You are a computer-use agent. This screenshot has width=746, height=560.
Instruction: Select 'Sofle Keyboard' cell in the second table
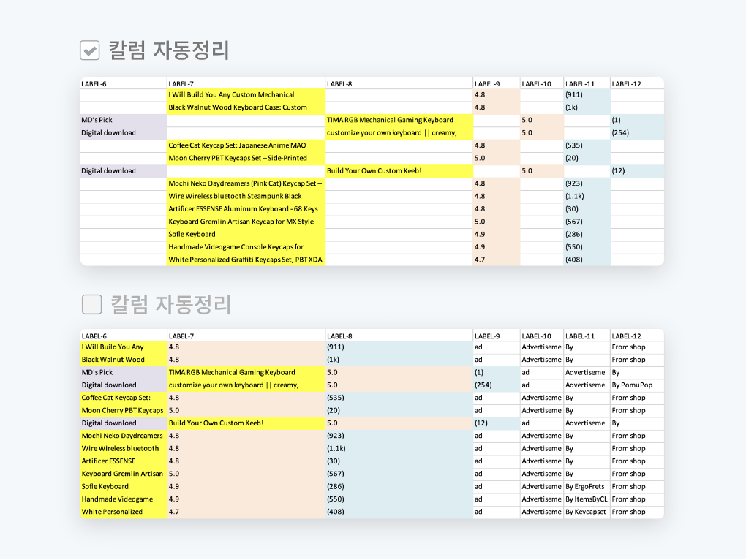coord(124,487)
